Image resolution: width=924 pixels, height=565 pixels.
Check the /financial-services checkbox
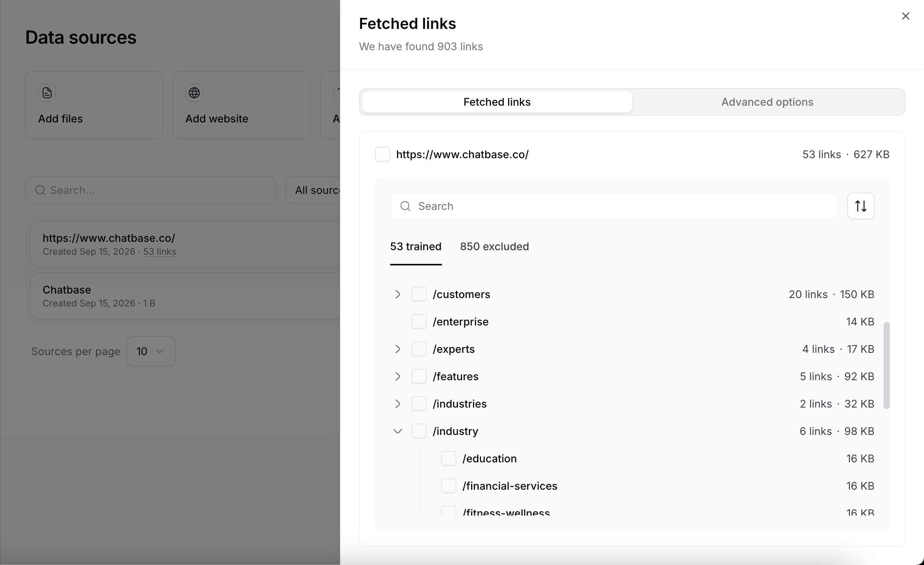coord(449,486)
